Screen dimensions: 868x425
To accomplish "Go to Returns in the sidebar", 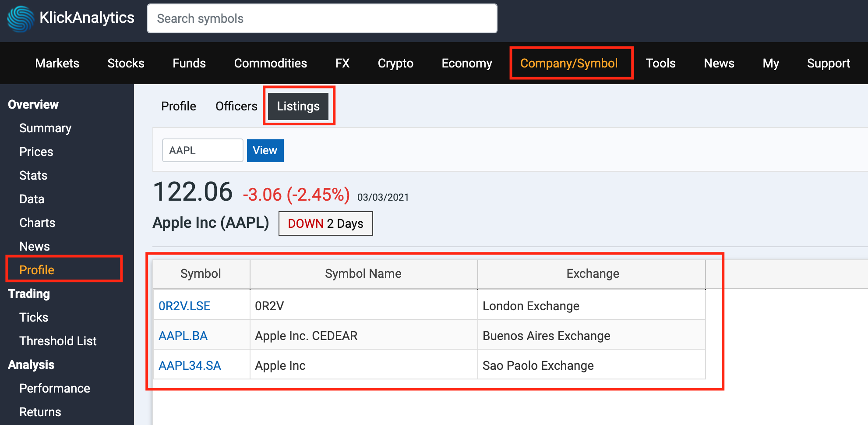I will pyautogui.click(x=40, y=412).
